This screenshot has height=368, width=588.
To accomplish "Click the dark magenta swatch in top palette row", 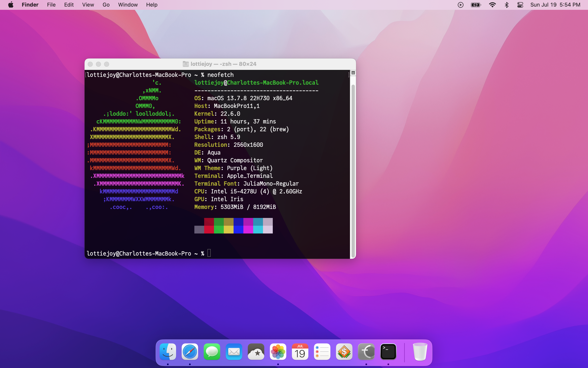I will click(x=248, y=222).
